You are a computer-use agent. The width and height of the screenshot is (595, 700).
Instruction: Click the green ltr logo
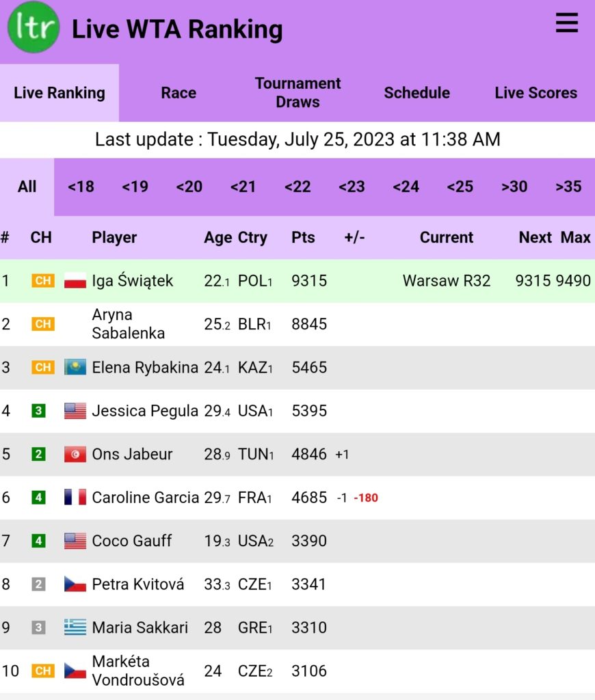point(34,27)
